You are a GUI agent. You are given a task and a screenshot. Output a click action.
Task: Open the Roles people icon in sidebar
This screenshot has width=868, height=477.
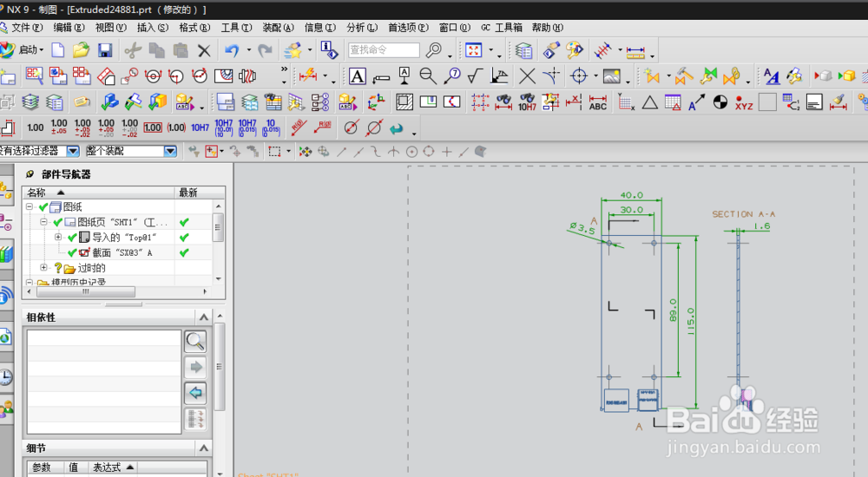click(5, 410)
